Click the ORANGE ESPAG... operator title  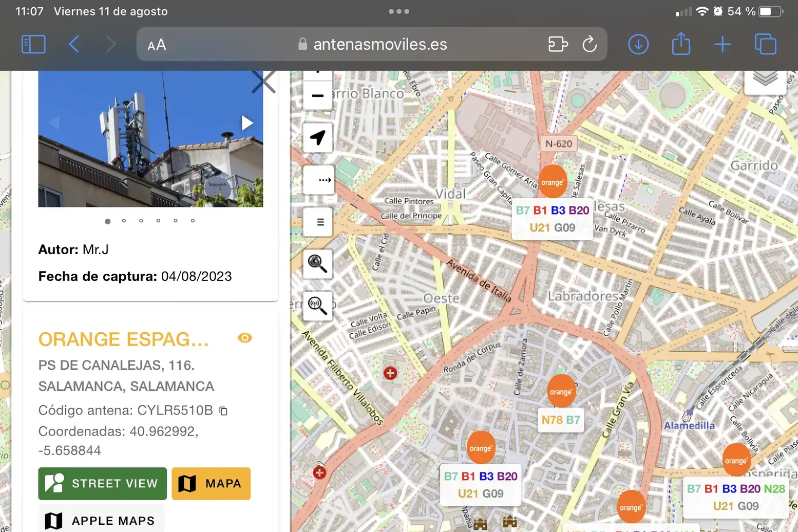pyautogui.click(x=124, y=339)
